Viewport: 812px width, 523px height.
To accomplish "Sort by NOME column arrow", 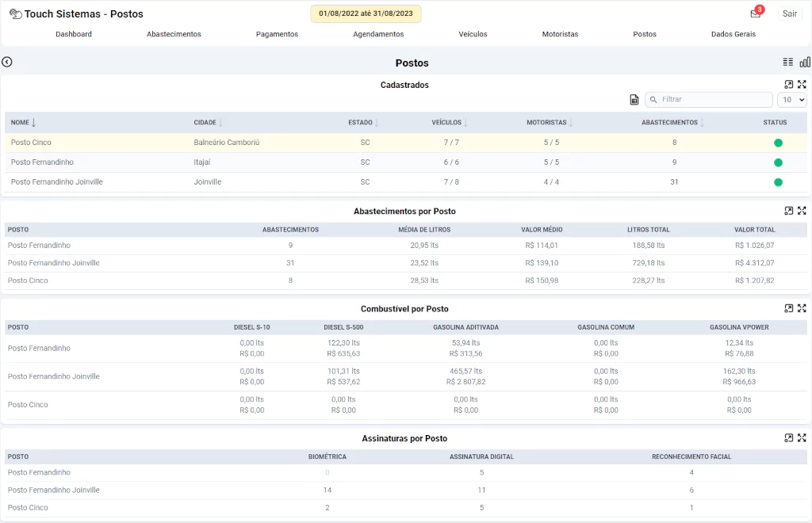I will [33, 123].
